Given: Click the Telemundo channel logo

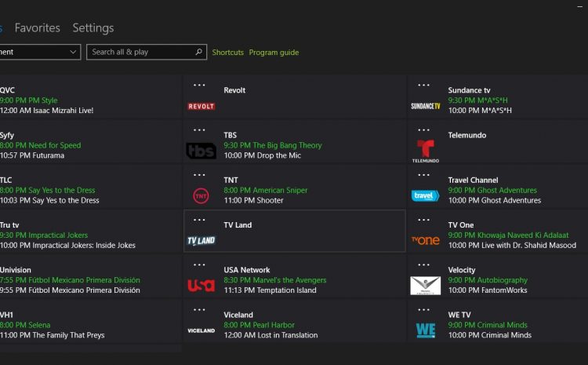Looking at the screenshot, I should pyautogui.click(x=426, y=151).
